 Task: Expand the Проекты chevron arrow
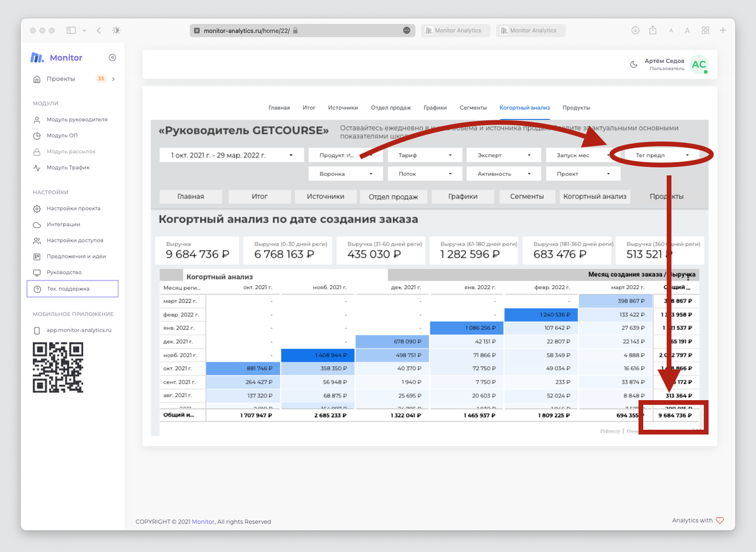(x=113, y=79)
